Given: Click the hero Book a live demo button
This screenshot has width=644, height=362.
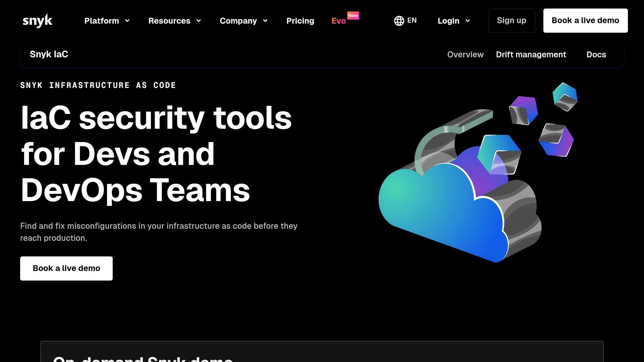Looking at the screenshot, I should 66,268.
